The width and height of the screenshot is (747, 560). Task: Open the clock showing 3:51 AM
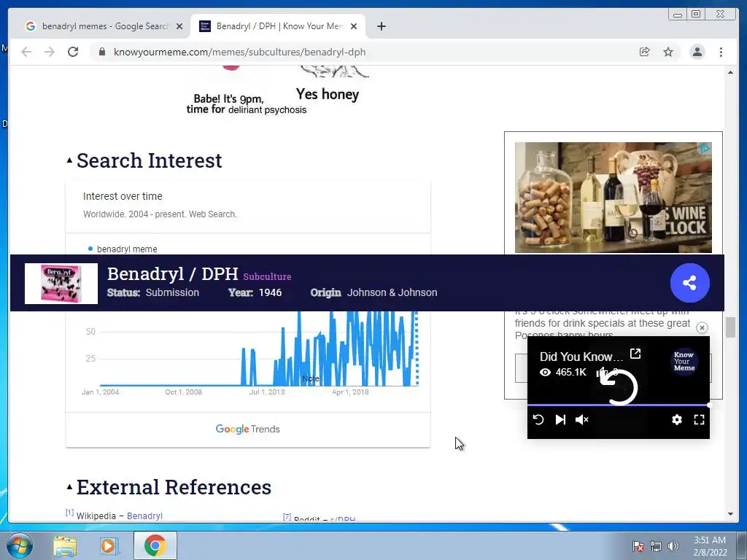[x=710, y=546]
